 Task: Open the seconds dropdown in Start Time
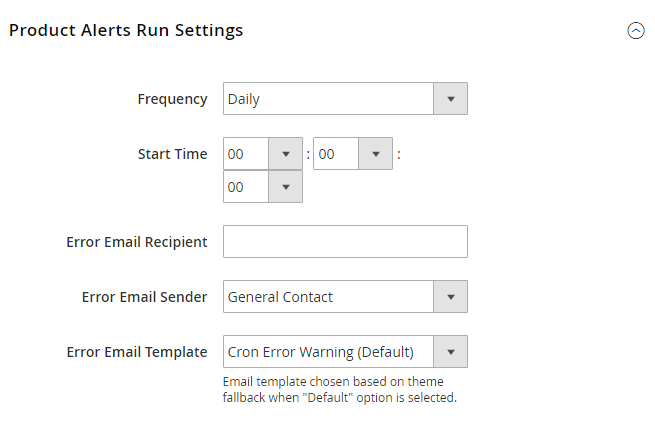point(263,187)
